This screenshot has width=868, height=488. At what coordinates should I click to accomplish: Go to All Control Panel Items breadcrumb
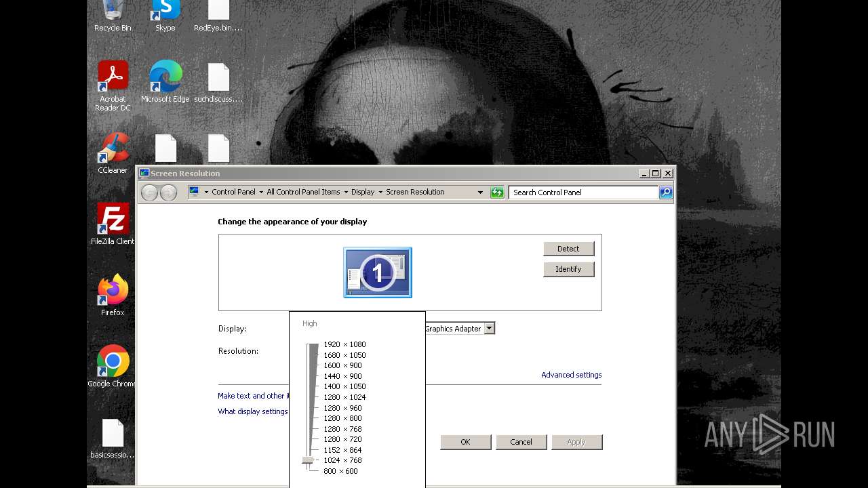click(x=303, y=192)
